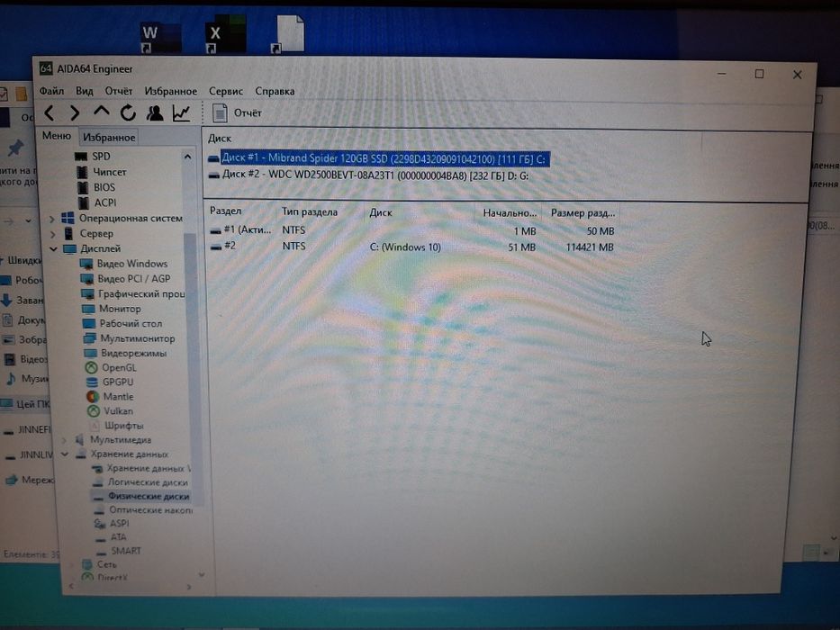
Task: Click the up-level arrow toolbar icon
Action: pyautogui.click(x=101, y=112)
